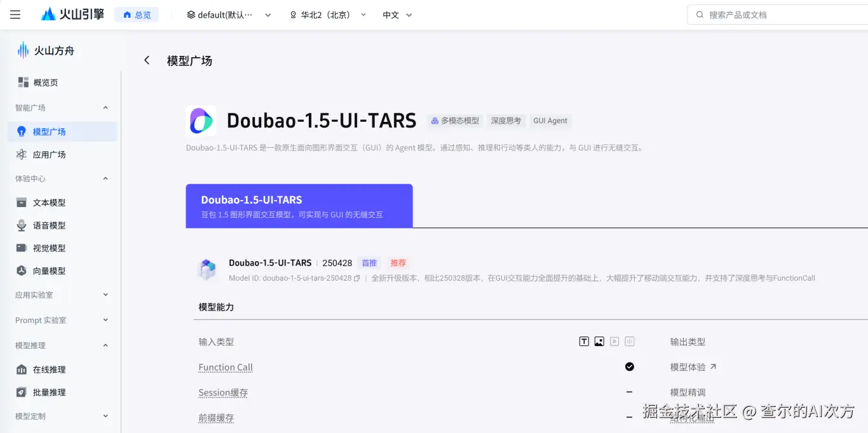Click the Doubao model logo
868x433 pixels.
point(201,121)
